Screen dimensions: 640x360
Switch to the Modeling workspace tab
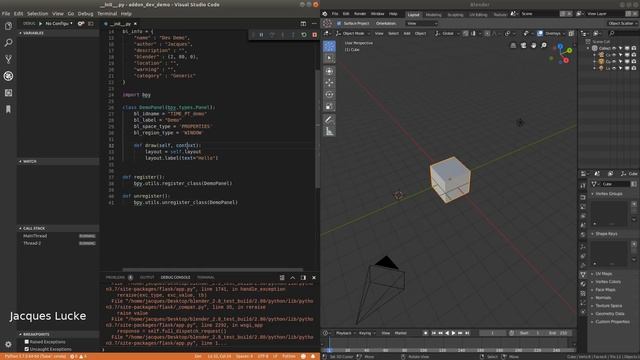(433, 14)
